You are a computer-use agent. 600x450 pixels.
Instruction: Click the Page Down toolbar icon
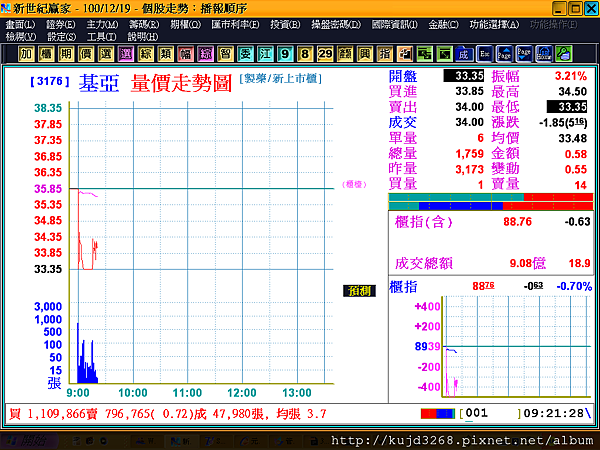524,54
